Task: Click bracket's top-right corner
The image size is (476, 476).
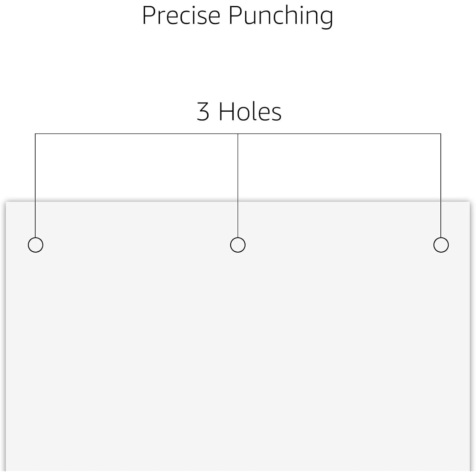Action: pyautogui.click(x=441, y=134)
